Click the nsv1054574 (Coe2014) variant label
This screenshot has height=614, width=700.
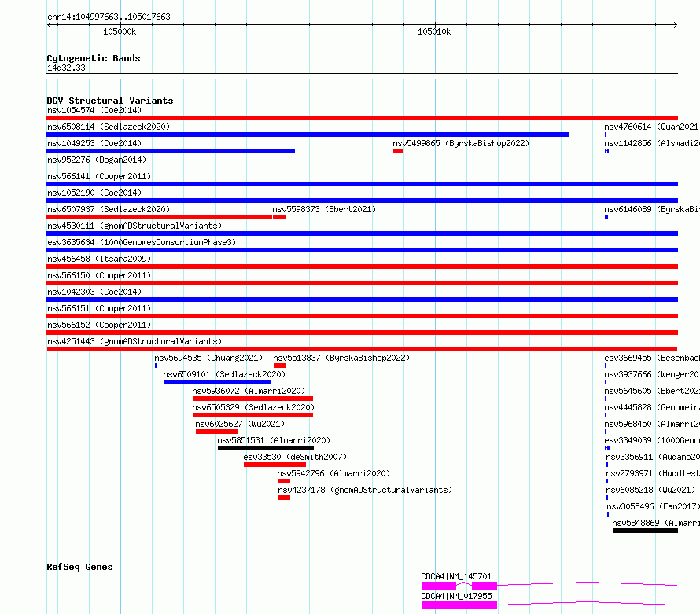click(x=94, y=110)
